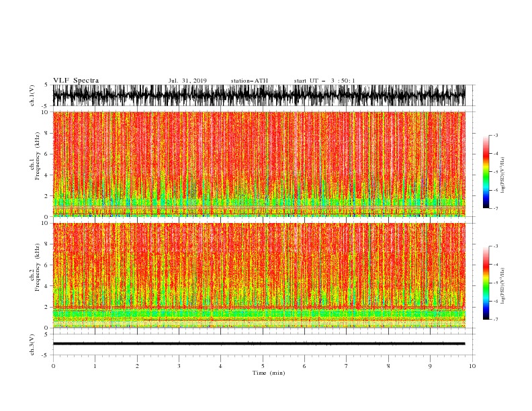
Task: Click the "4" kHz tick of ch.2 frequency axis
Action: pyautogui.click(x=46, y=286)
